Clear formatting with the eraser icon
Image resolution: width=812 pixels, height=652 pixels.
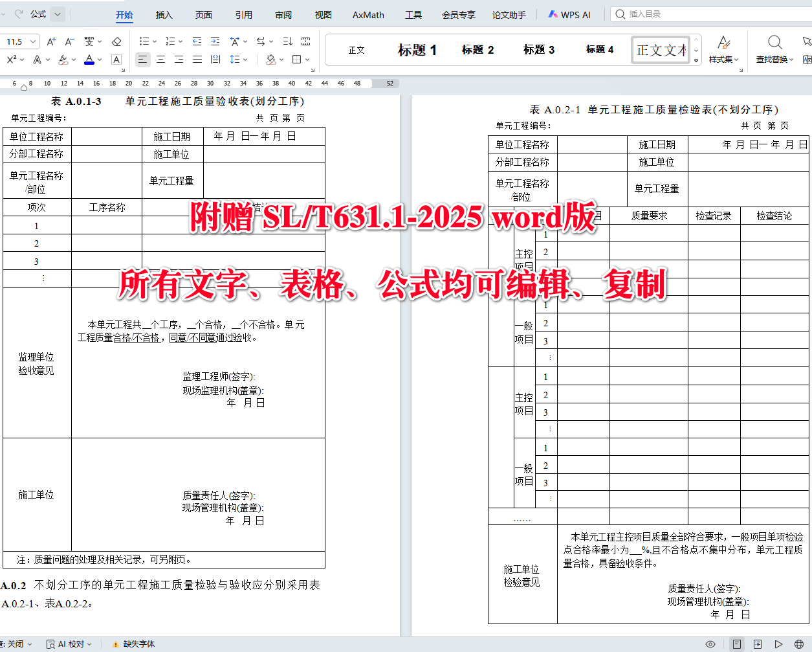pyautogui.click(x=116, y=41)
